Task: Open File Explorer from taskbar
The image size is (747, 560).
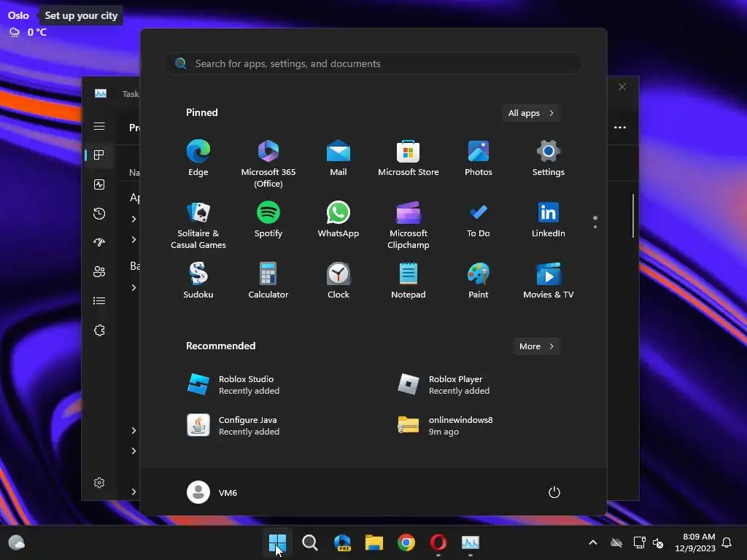Action: (x=374, y=542)
